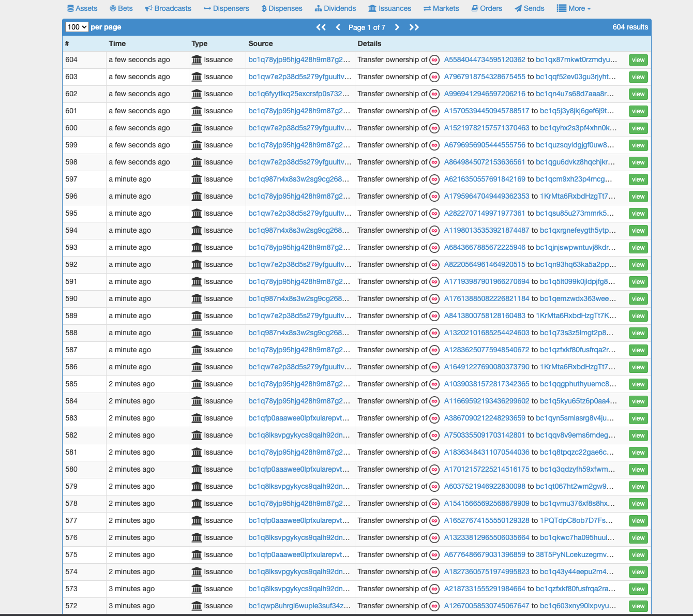Click view button for row 594

click(x=638, y=231)
